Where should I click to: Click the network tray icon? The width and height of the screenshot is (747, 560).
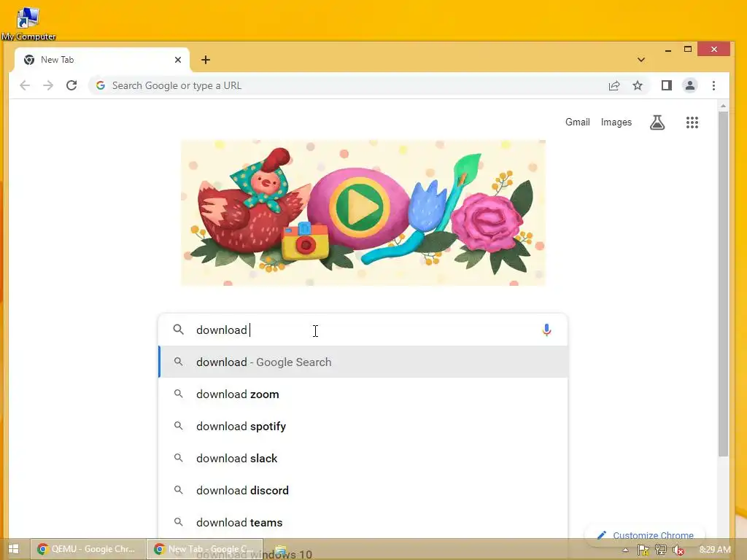click(x=660, y=550)
